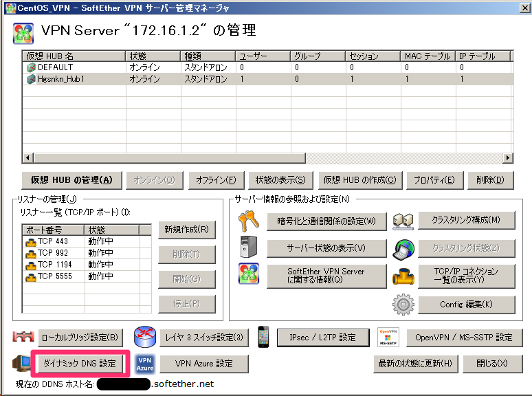
Task: Click the Hgsnkn_Hub1 hub cube icon
Action: 31,79
